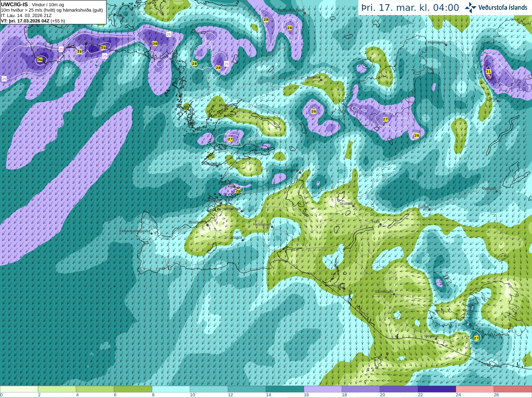Image resolution: width=532 pixels, height=398 pixels.
Task: Click the Húsafell station label
Action: pyautogui.click(x=313, y=77)
